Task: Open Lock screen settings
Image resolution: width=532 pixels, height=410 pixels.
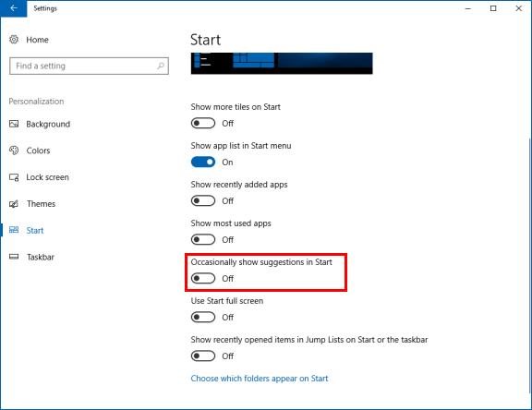Action: 47,177
